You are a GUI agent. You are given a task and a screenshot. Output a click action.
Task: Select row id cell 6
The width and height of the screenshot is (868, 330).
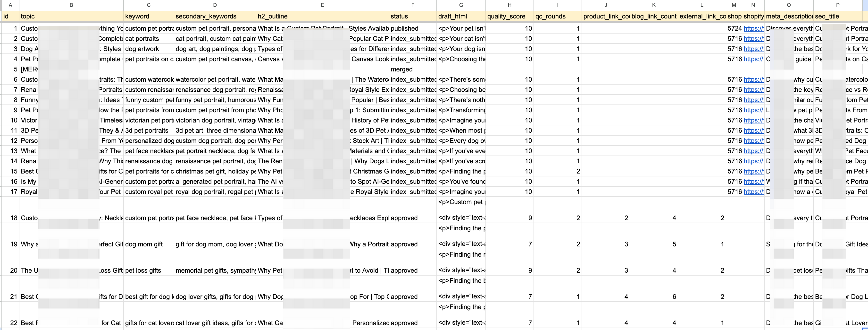point(10,80)
